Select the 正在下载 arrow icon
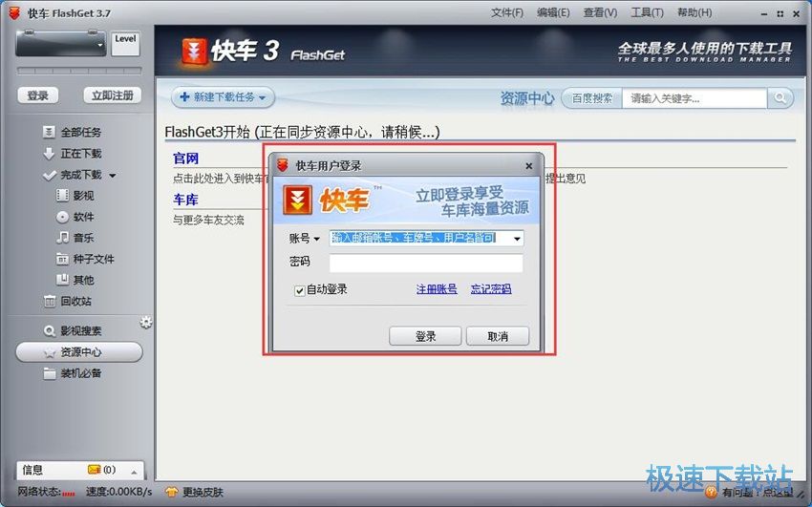Screen dimensions: 812x507 pos(49,154)
